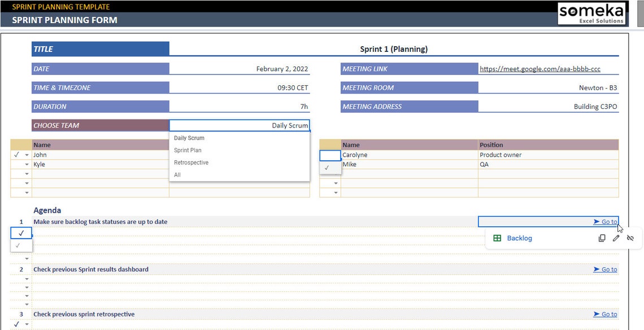Click the Someka logo

[592, 15]
